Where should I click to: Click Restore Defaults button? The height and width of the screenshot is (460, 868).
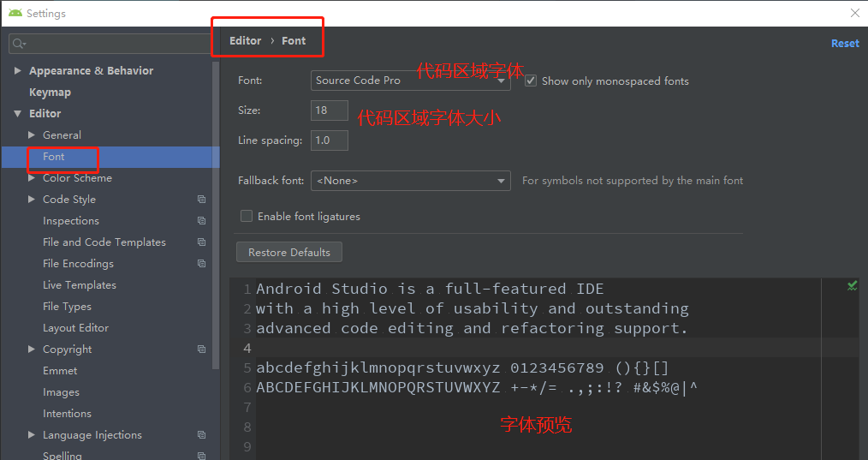click(x=289, y=252)
